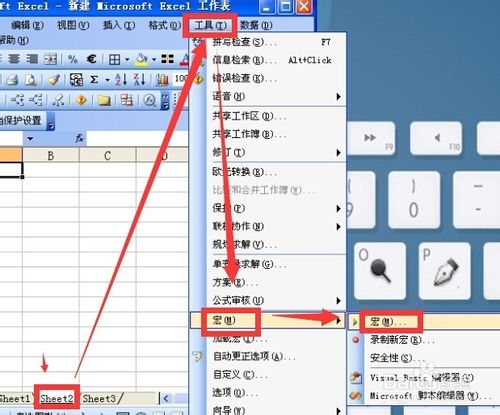Click the align right toolbar icon
Screen dimensions: 500x415
pos(32,59)
